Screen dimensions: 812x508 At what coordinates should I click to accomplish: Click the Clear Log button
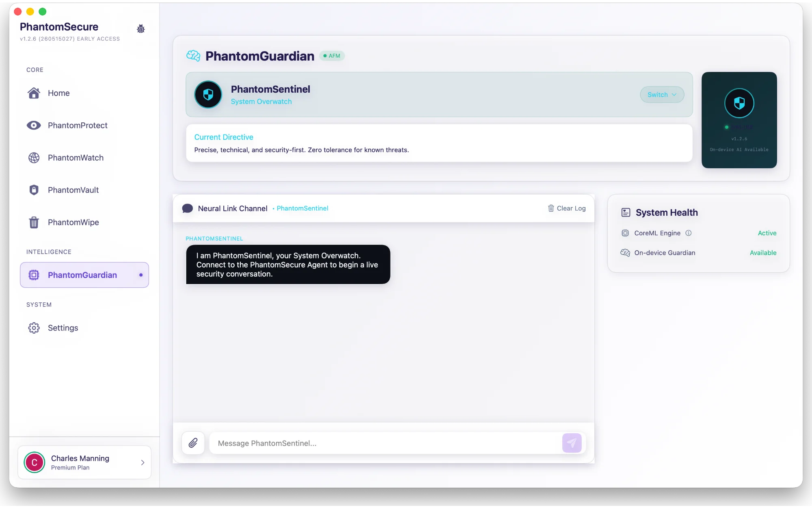567,208
